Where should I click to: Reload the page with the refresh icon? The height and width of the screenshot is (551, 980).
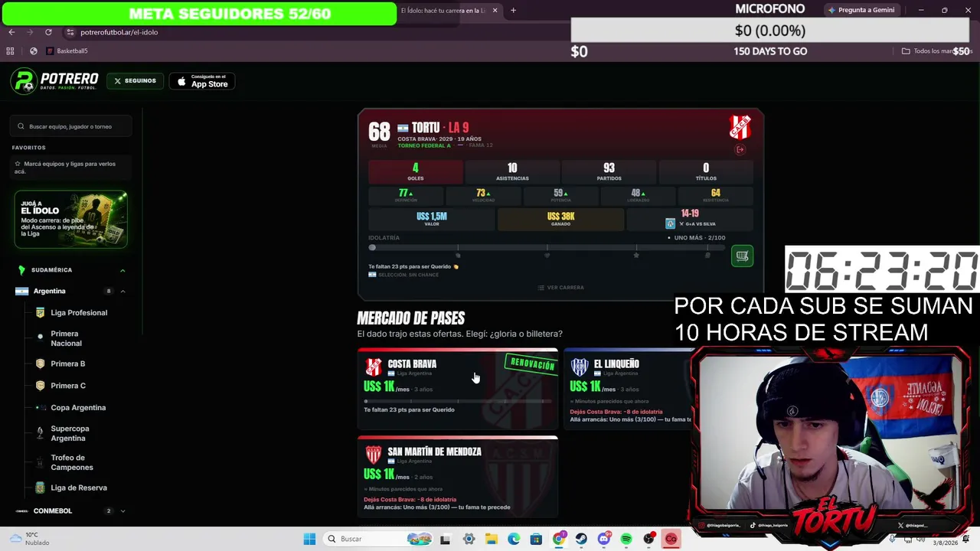(48, 32)
